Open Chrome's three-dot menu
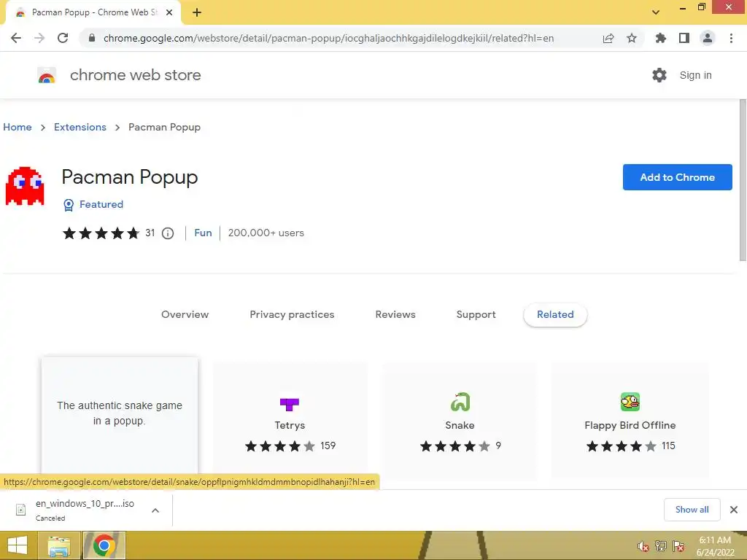747x560 pixels. coord(731,38)
